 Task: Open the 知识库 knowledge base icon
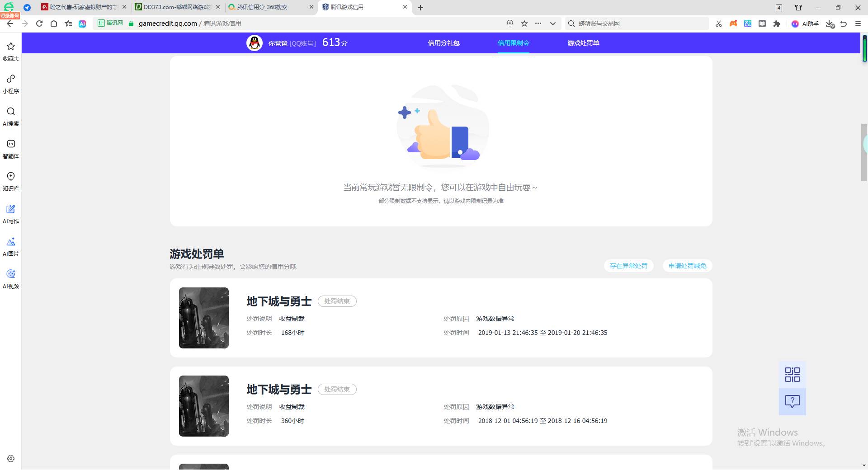pyautogui.click(x=11, y=181)
